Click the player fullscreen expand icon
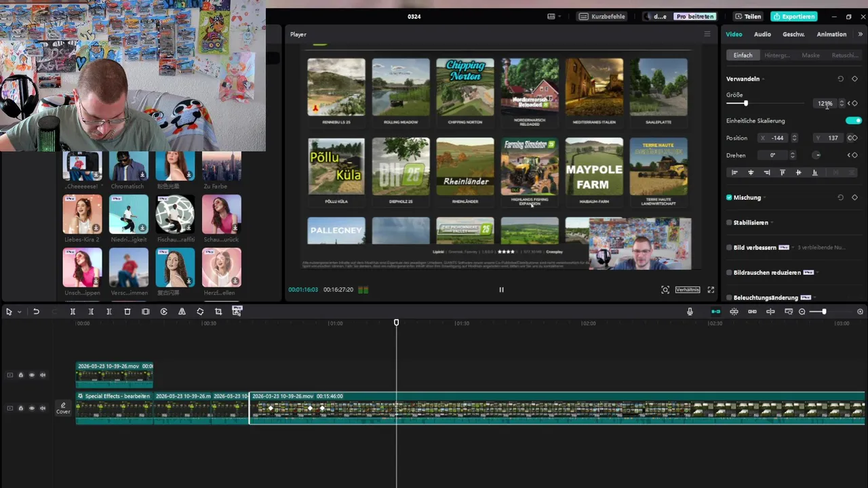 (x=711, y=289)
